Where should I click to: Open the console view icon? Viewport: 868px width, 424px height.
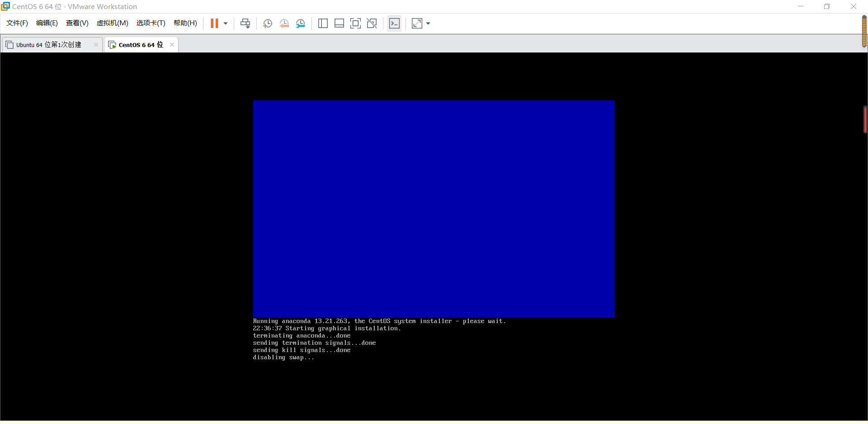[394, 24]
